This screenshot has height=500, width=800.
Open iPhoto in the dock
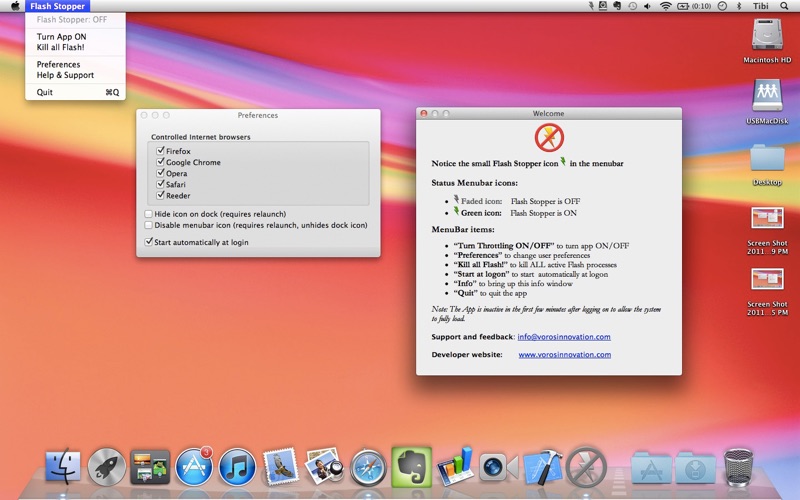tap(324, 465)
